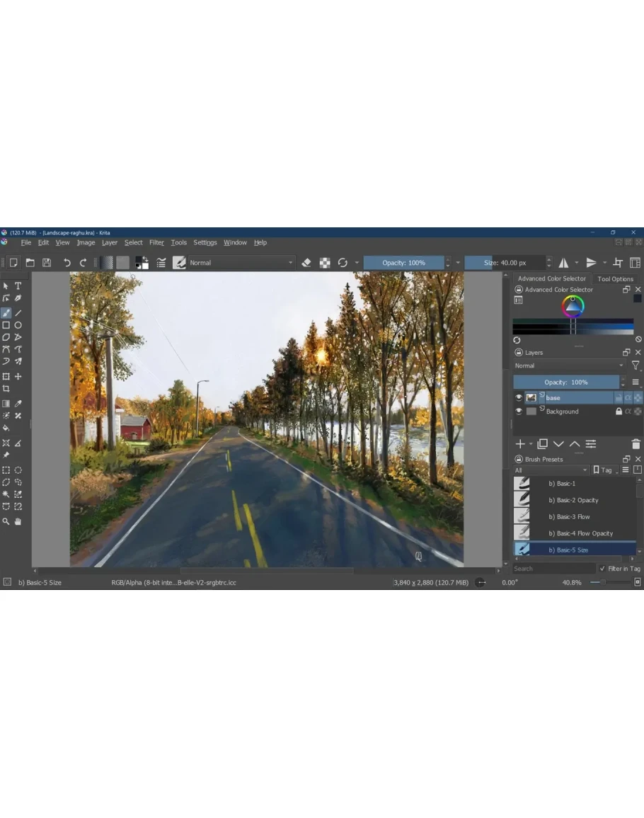
Task: Toggle eraser mode in the toolbar
Action: pyautogui.click(x=306, y=263)
